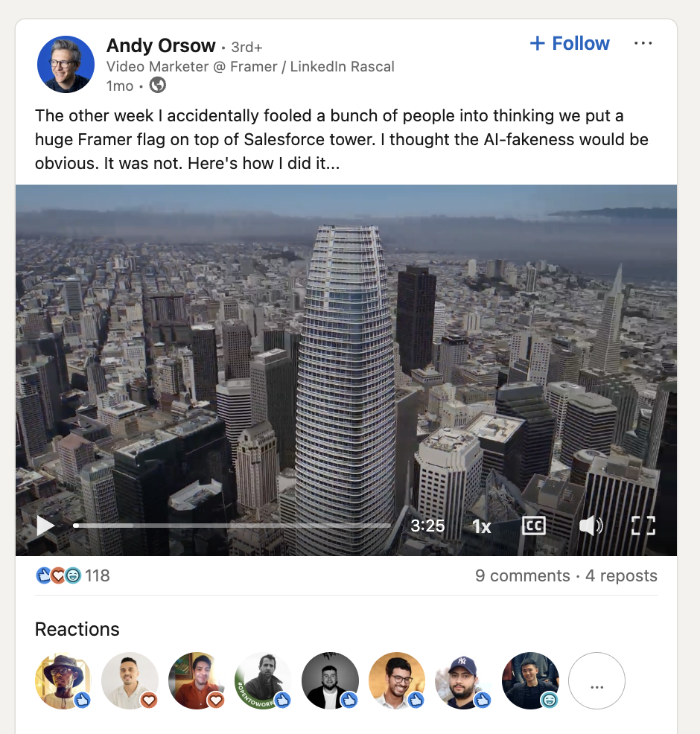Click the black-and-white reactor avatar
The width and height of the screenshot is (700, 734).
click(330, 681)
